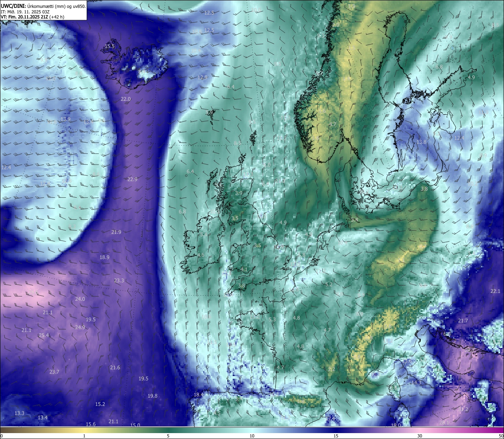The width and height of the screenshot is (504, 439).
Task: Click the map value 18.9
Action: click(x=104, y=257)
